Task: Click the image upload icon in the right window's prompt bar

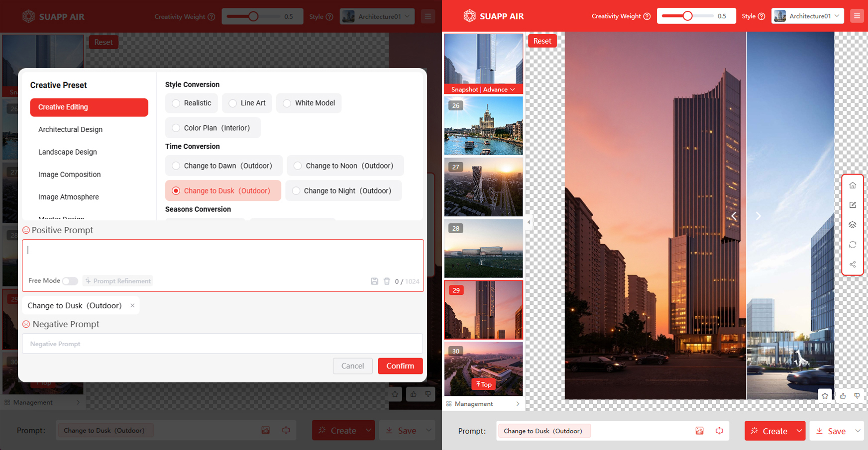Action: [699, 431]
